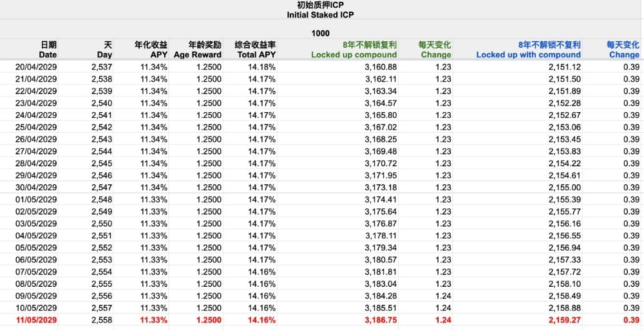Viewport: 644px width, 330px height.
Task: Click non-compound value 2,151.89
Action: coord(565,91)
